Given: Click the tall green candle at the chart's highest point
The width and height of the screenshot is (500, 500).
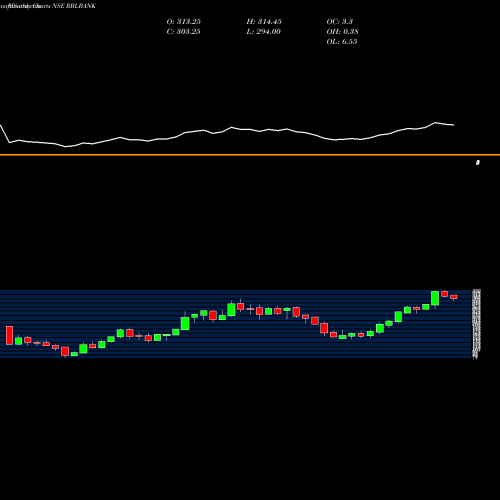Looking at the screenshot, I should pos(435,298).
